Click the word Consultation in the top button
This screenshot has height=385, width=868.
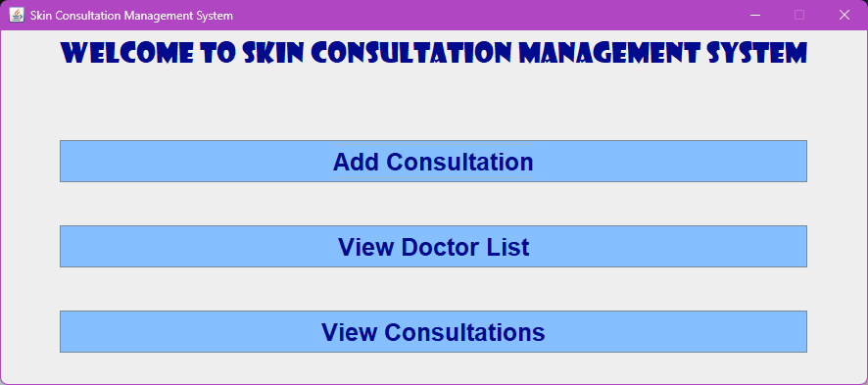460,162
